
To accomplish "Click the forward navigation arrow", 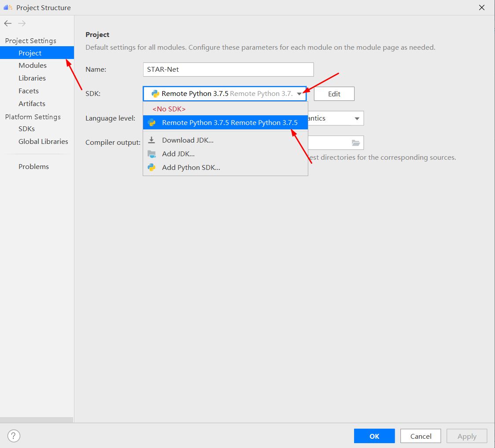I will (22, 24).
